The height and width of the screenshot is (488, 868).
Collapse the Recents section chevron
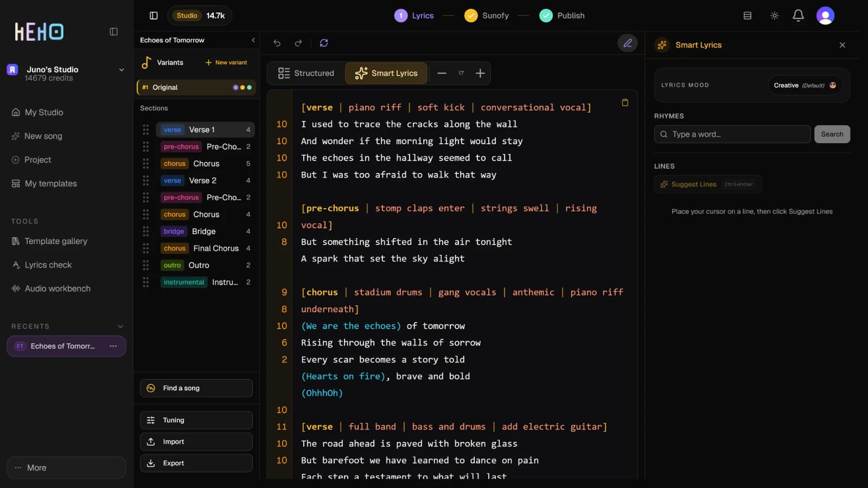tap(120, 326)
